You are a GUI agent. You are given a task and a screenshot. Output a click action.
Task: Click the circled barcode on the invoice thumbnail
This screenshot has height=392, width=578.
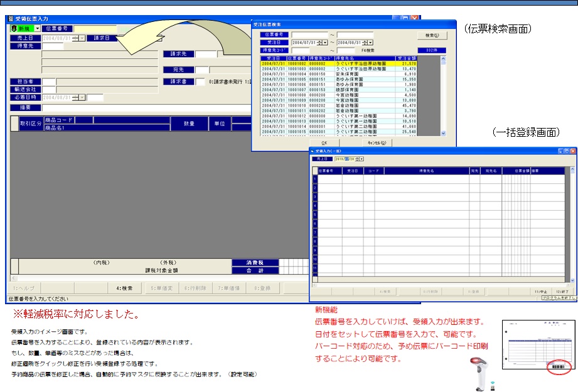(x=559, y=366)
